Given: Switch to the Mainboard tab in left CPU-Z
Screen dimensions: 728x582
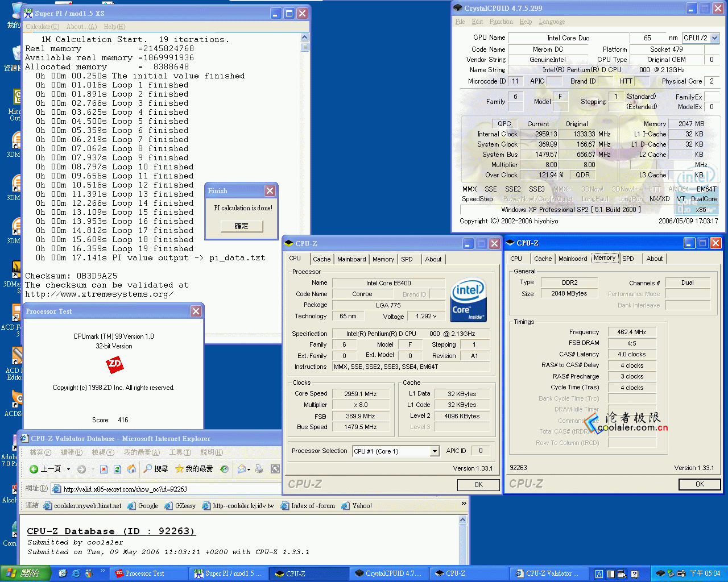Looking at the screenshot, I should [x=351, y=259].
